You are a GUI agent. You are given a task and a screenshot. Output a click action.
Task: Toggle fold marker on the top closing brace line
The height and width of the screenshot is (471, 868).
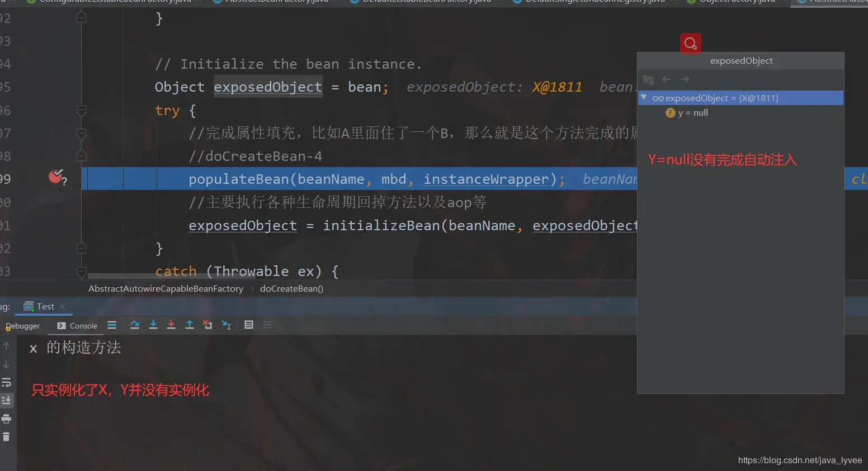coord(82,18)
